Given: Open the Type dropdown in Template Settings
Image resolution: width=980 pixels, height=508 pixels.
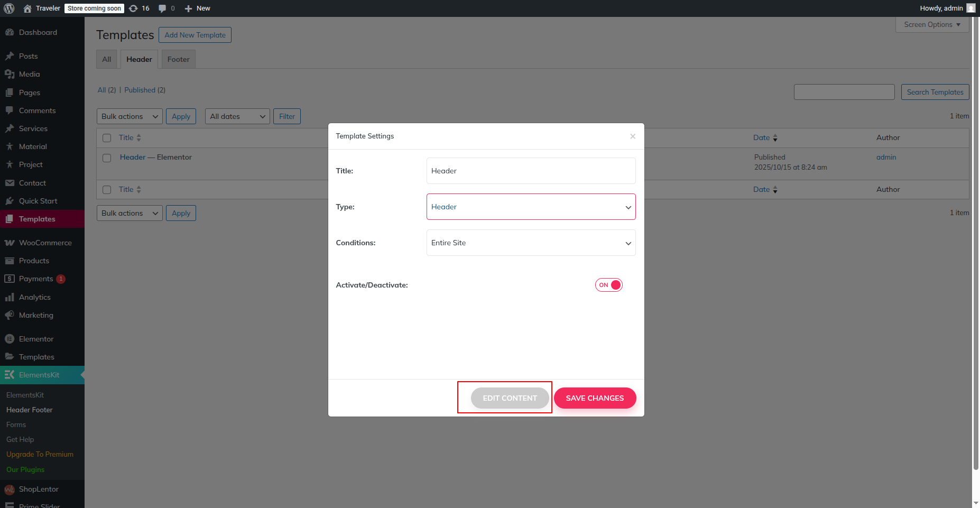Looking at the screenshot, I should (x=531, y=207).
